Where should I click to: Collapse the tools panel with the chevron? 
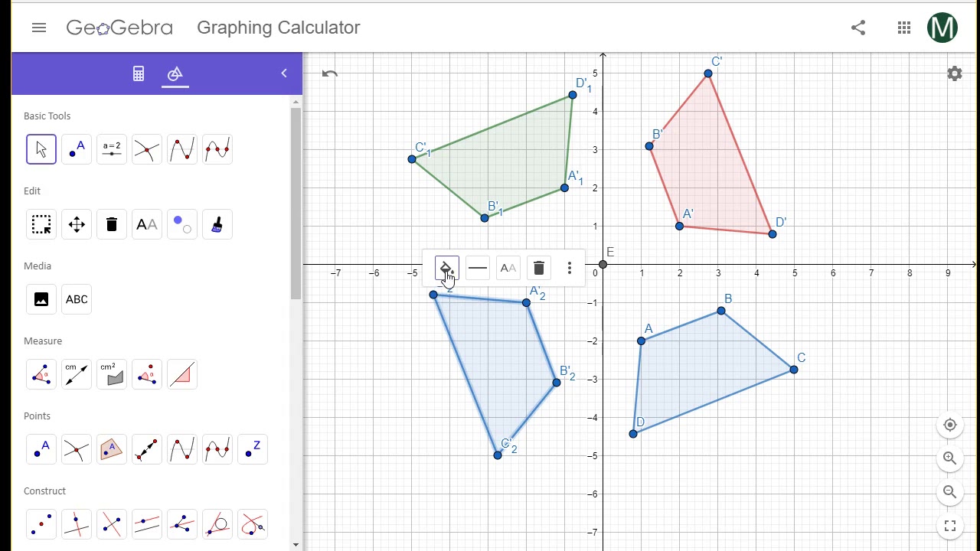tap(284, 73)
